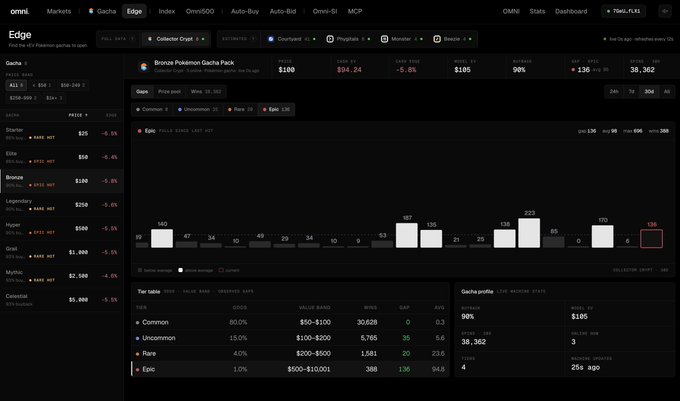The height and width of the screenshot is (401, 680).
Task: Click the ESTIMATED info label
Action: pos(239,39)
